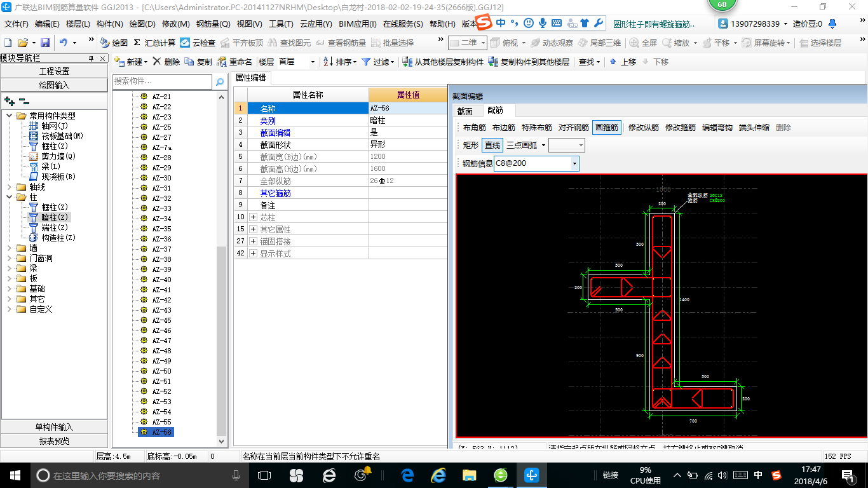Click the expand-all plus icon in navigator
Screen dimensions: 868x488
10,101
